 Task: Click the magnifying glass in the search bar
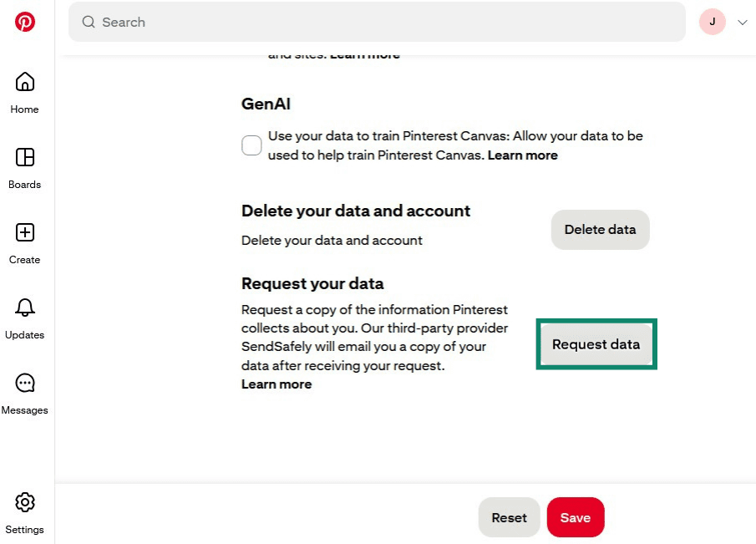point(88,22)
